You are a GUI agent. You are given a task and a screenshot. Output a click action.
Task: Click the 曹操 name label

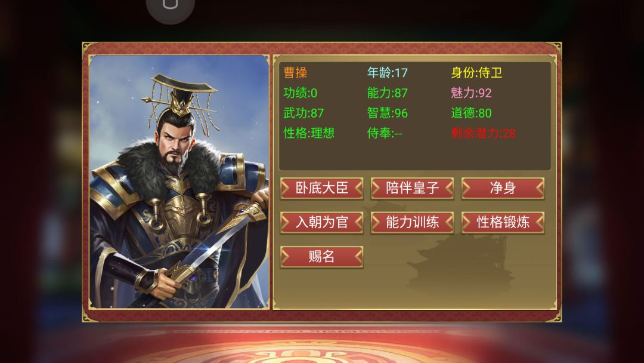point(295,73)
